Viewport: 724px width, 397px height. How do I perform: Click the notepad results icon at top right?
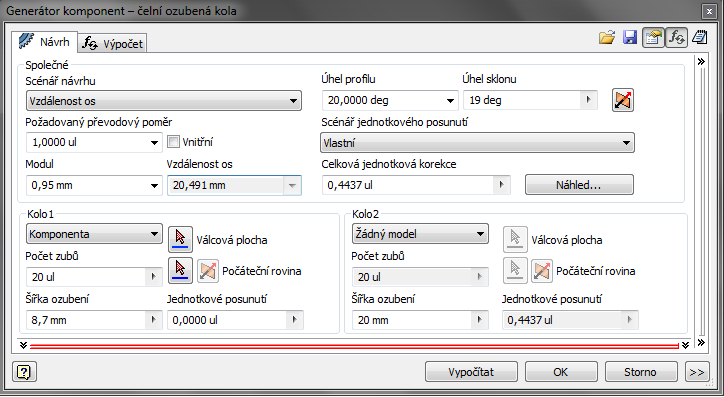(700, 37)
